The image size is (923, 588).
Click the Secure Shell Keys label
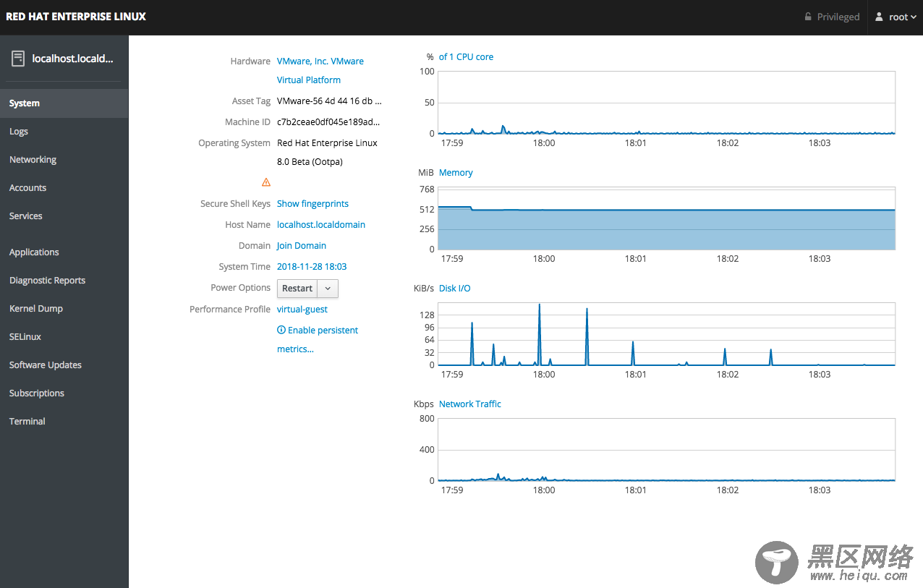(x=235, y=204)
